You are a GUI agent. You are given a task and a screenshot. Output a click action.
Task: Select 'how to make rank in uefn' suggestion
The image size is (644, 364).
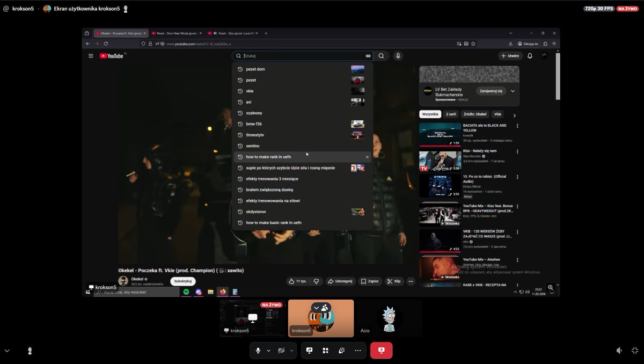click(302, 157)
